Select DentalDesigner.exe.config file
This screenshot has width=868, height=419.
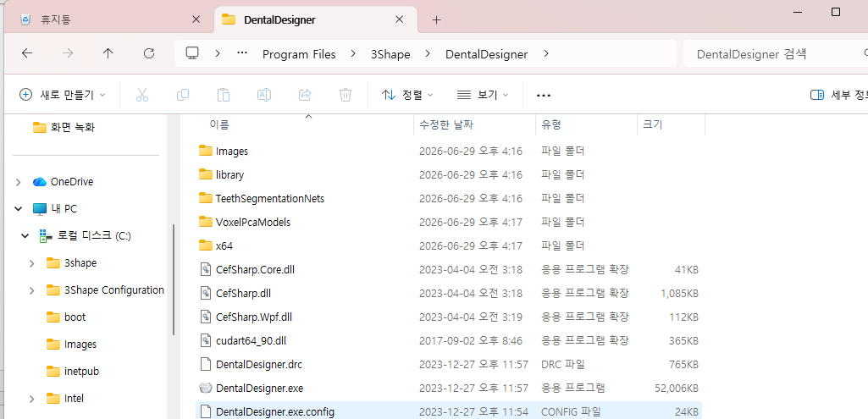click(449, 411)
